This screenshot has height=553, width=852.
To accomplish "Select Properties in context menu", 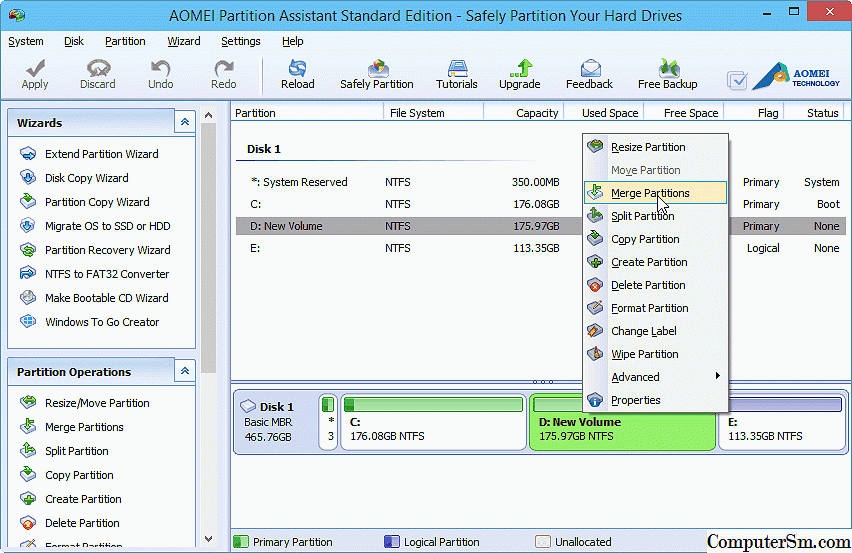I will tap(656, 400).
